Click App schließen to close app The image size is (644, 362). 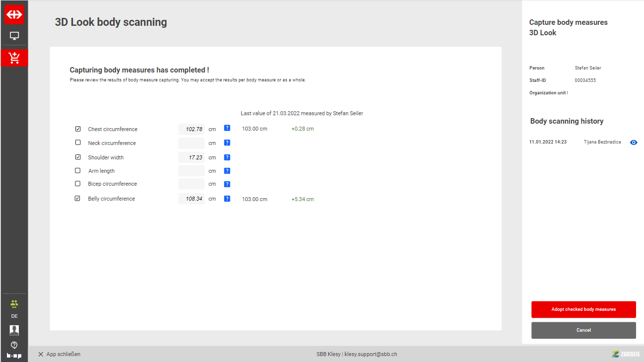(59, 354)
